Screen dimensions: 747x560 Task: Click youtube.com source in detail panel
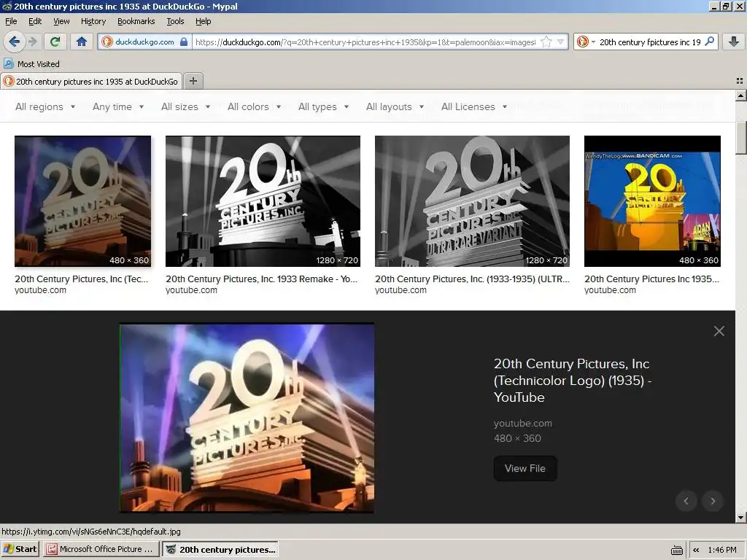pos(522,423)
